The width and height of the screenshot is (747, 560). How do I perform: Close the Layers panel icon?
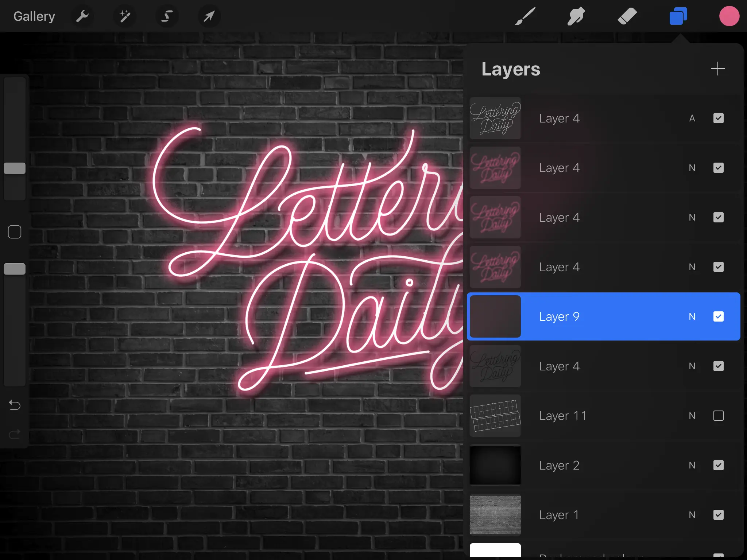pos(678,16)
